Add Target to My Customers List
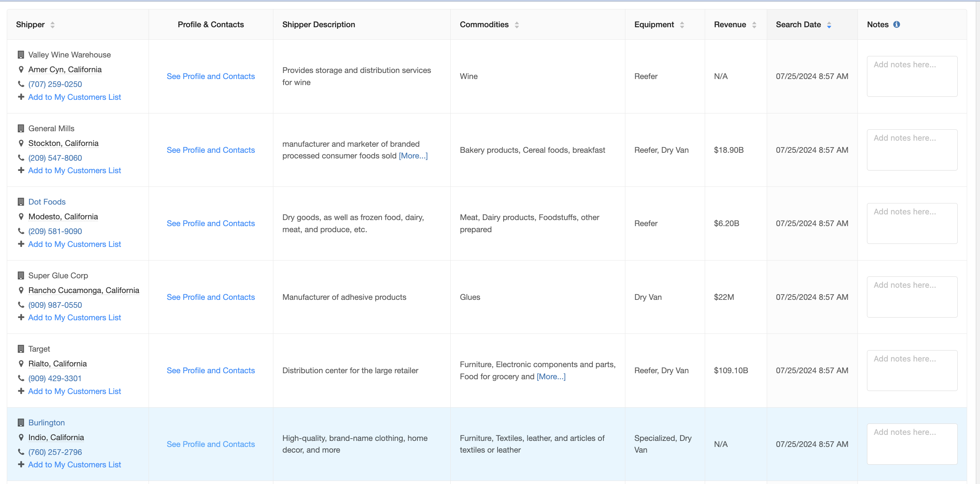Viewport: 980px width, 484px height. (x=74, y=391)
